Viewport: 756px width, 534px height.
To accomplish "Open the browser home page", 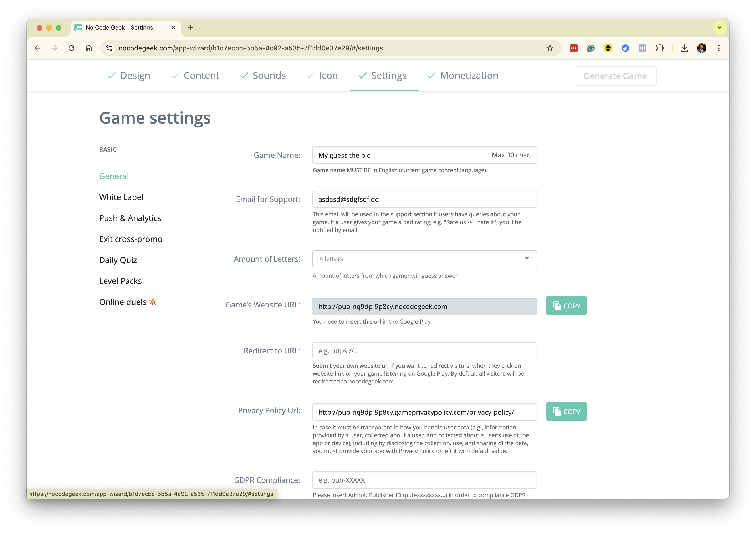I will [89, 48].
